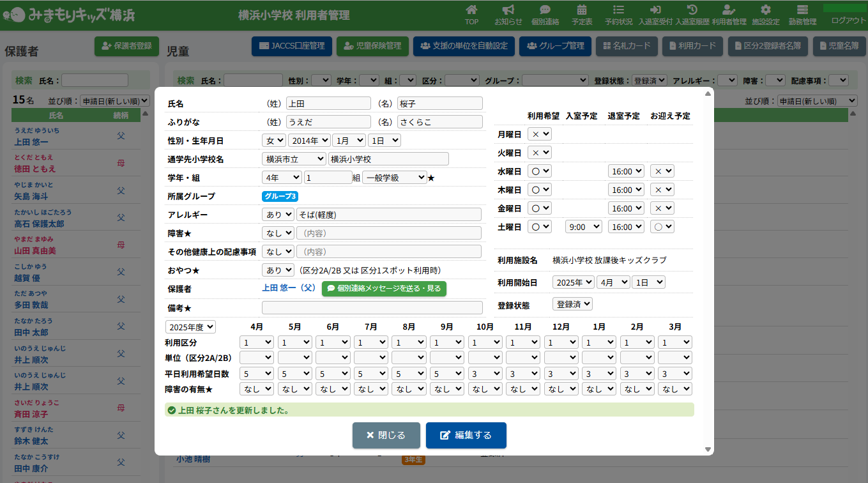Click the JACCS口座管理 button
This screenshot has height=483, width=868.
pos(292,46)
